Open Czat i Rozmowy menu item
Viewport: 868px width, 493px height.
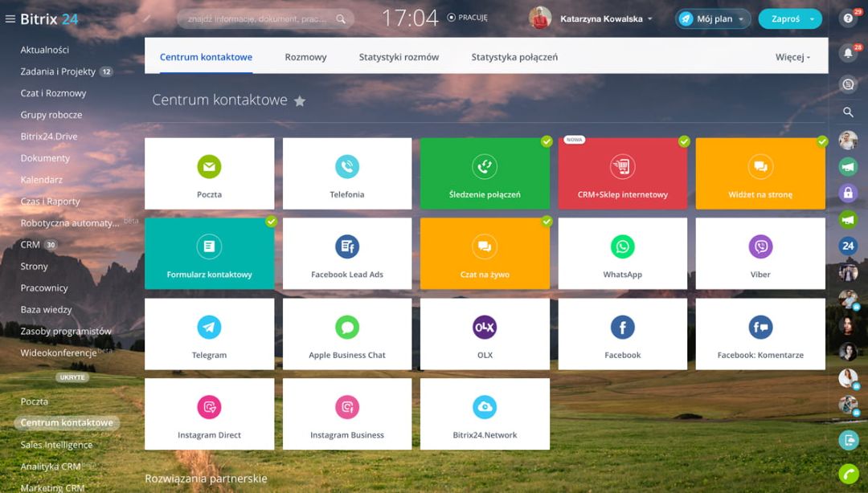[x=53, y=93]
